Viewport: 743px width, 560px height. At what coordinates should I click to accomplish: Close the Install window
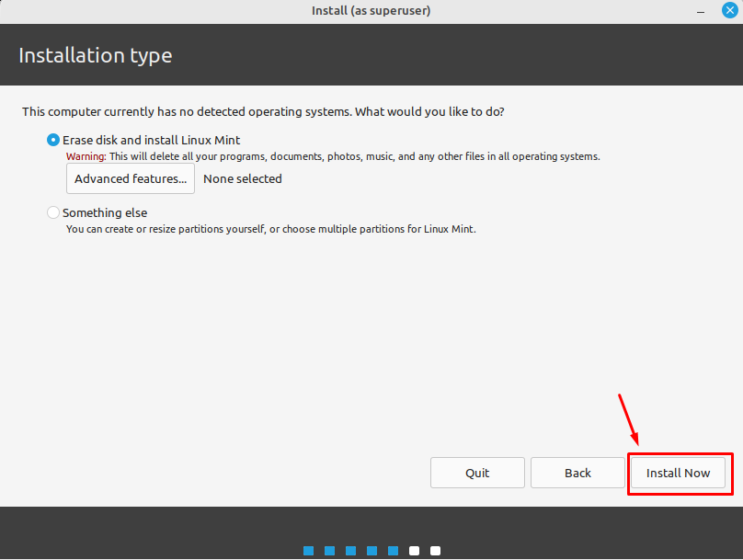point(730,10)
